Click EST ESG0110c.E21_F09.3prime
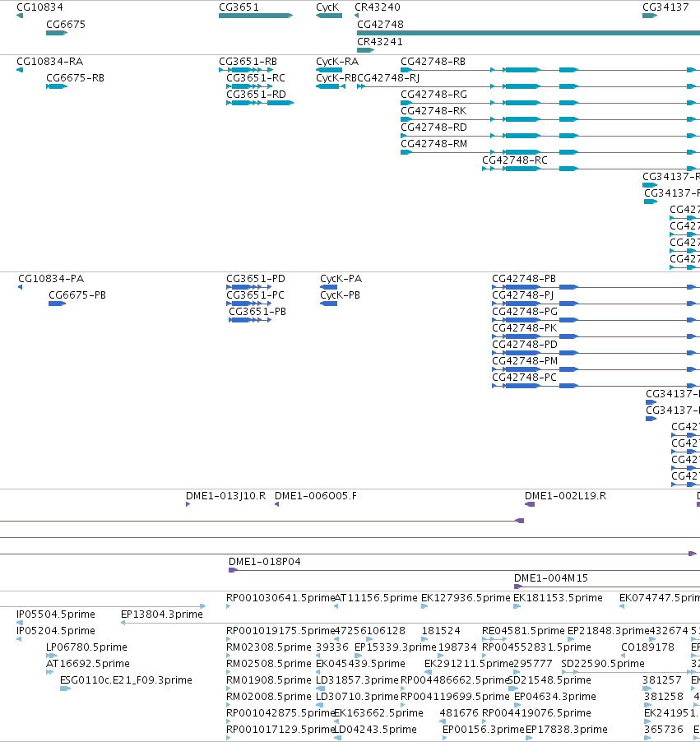This screenshot has height=742, width=700. (126, 679)
